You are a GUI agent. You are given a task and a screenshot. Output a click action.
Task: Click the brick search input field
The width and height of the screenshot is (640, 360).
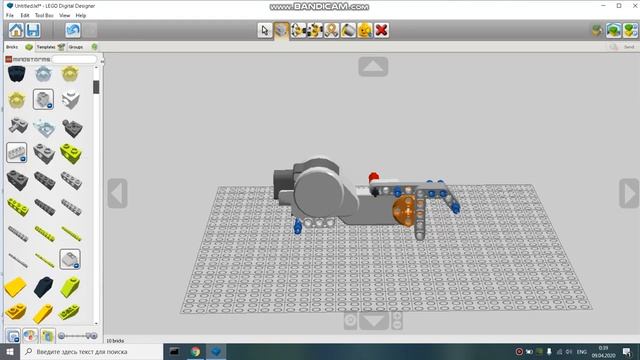click(74, 60)
